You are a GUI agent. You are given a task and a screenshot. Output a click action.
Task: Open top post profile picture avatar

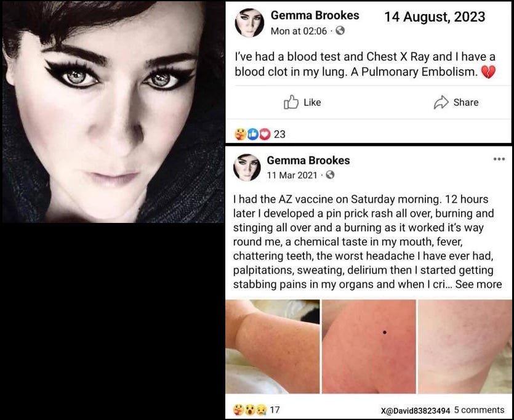pyautogui.click(x=249, y=23)
